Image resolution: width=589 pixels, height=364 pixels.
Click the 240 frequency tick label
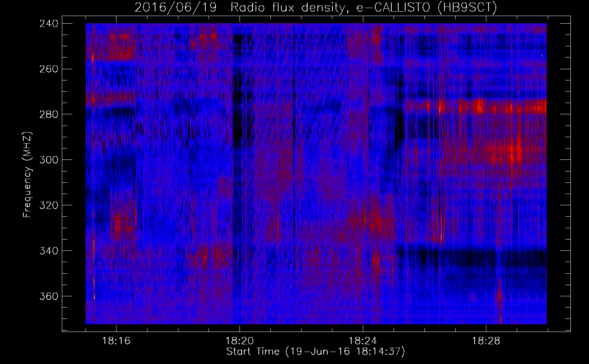(48, 24)
